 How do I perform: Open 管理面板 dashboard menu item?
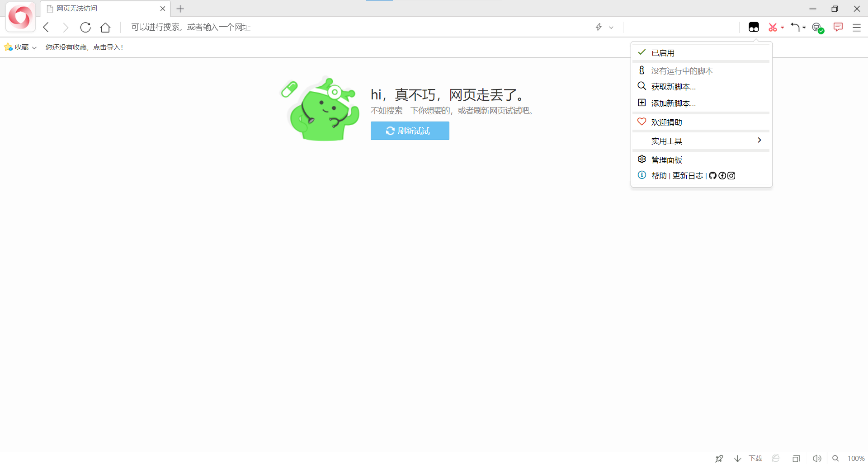point(666,160)
